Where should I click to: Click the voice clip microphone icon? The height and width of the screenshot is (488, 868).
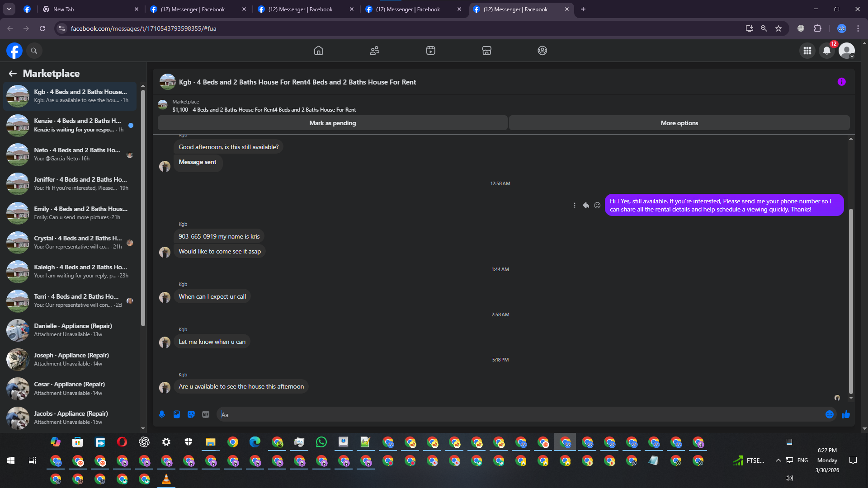(x=162, y=414)
